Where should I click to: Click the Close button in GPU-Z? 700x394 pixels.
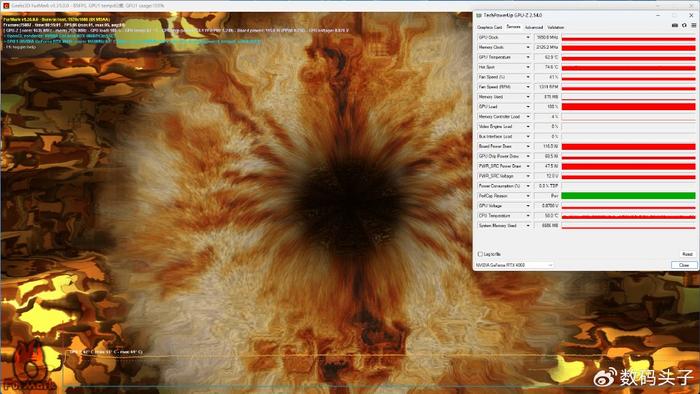coord(684,265)
